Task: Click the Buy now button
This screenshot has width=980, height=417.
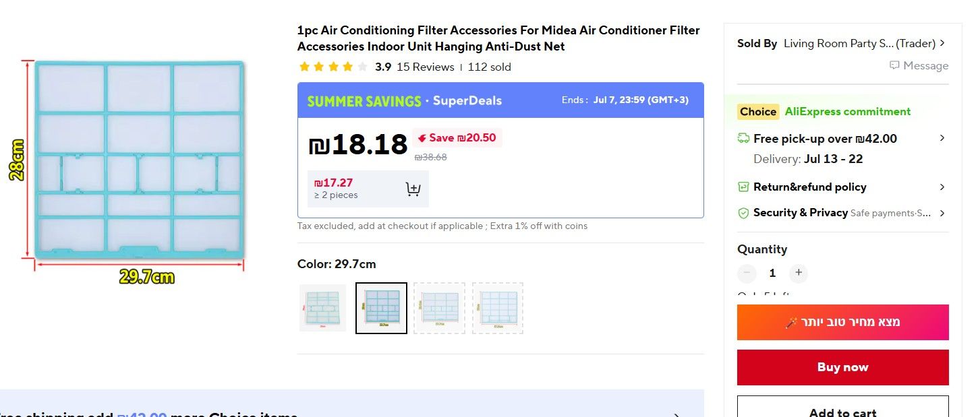Action: [842, 367]
